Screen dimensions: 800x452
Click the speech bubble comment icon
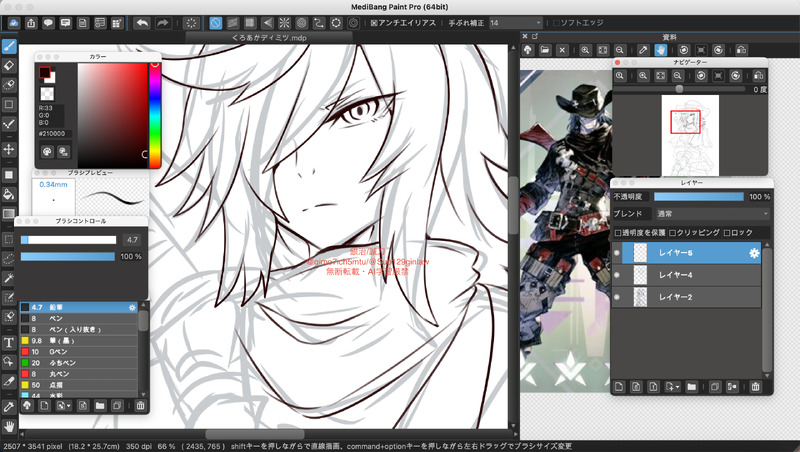coord(48,23)
